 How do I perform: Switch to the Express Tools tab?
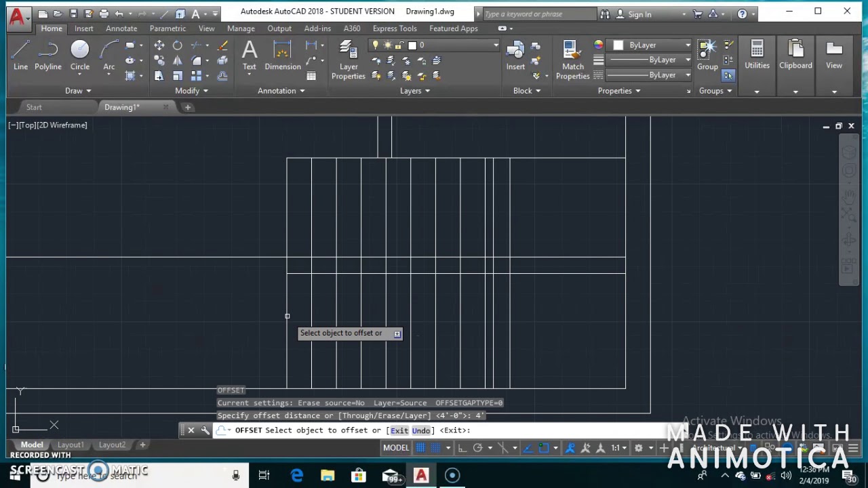pos(395,28)
